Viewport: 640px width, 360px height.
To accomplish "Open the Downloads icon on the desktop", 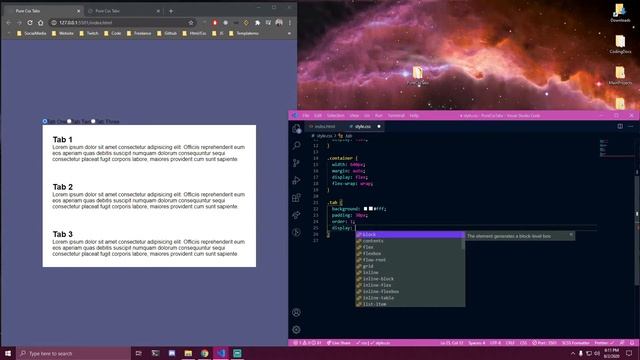I will pos(620,12).
